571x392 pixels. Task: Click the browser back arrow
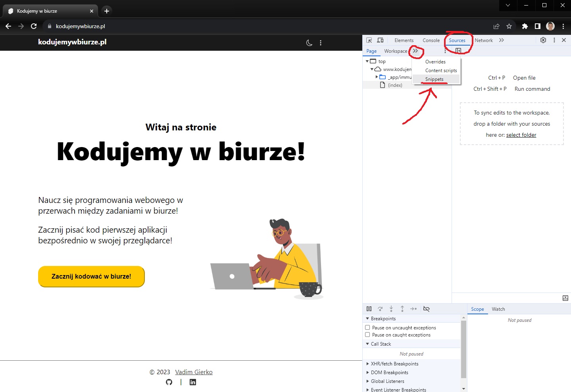point(8,26)
